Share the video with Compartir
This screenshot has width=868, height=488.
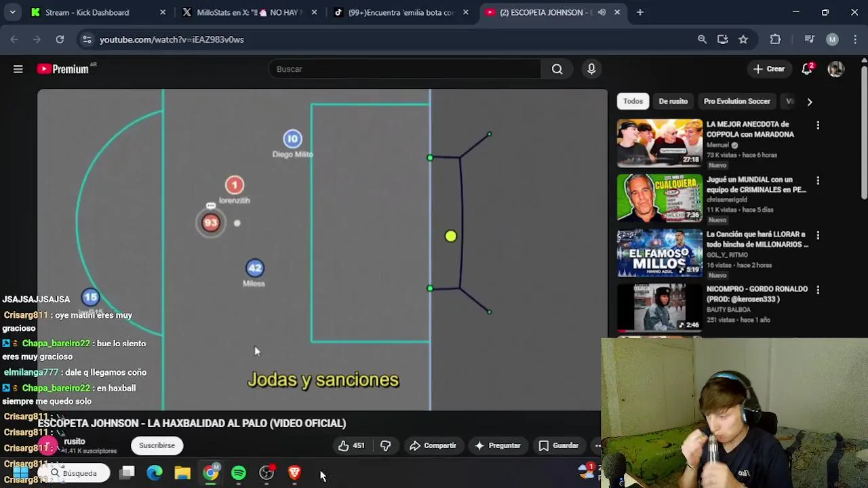point(433,445)
